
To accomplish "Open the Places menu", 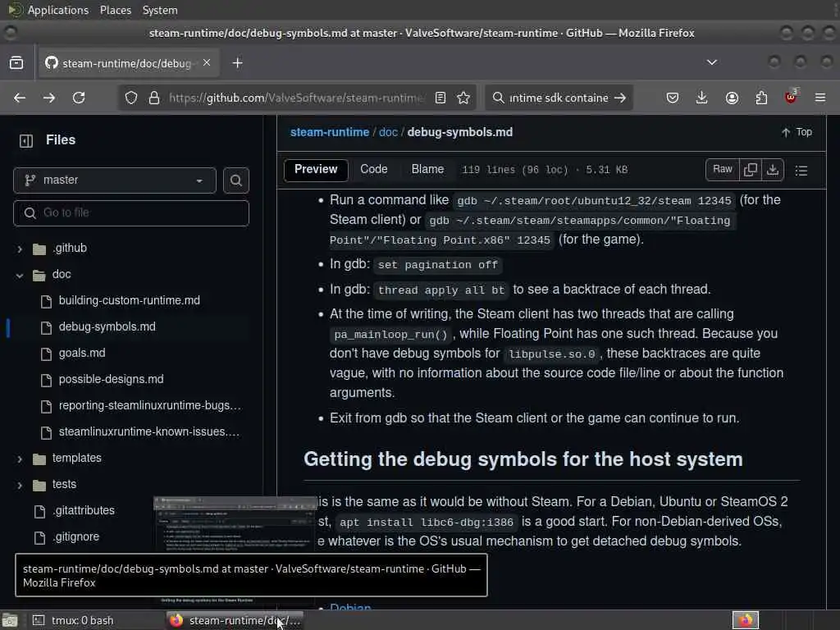I will [115, 10].
